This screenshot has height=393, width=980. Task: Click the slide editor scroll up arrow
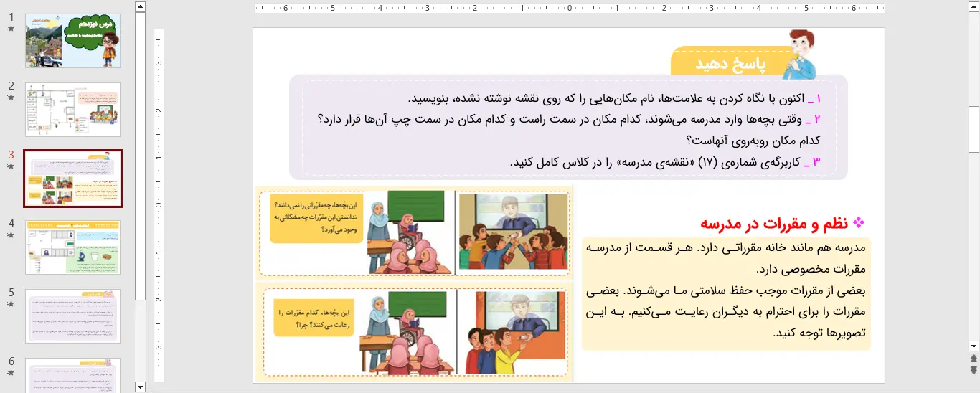974,7
